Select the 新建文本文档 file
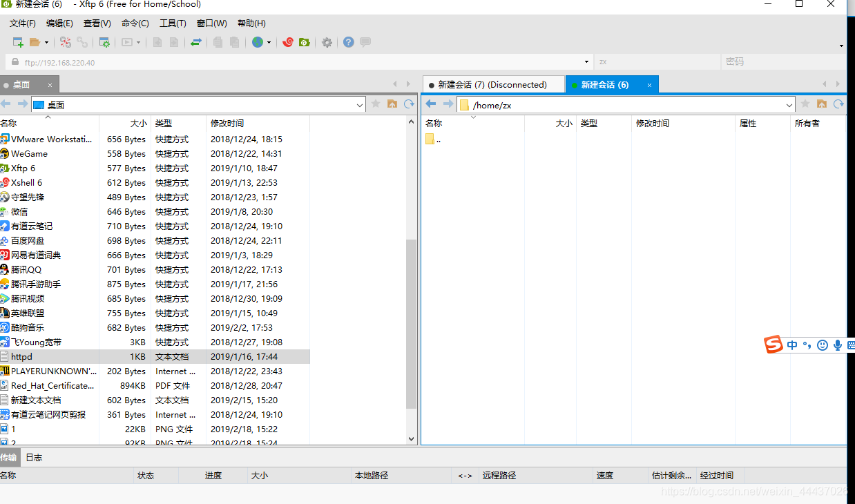This screenshot has width=855, height=504. (155, 400)
